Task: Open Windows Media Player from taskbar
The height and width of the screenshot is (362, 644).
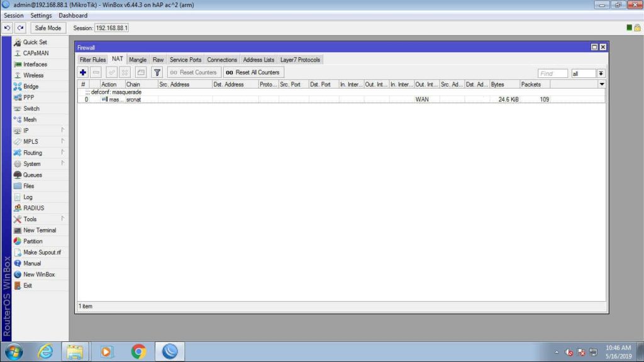Action: click(x=106, y=352)
